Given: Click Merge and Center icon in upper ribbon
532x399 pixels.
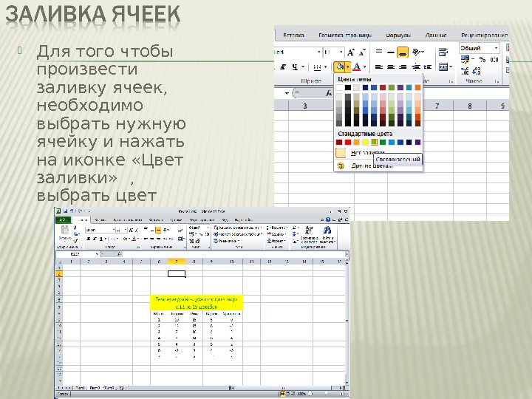Looking at the screenshot, I should [x=443, y=66].
